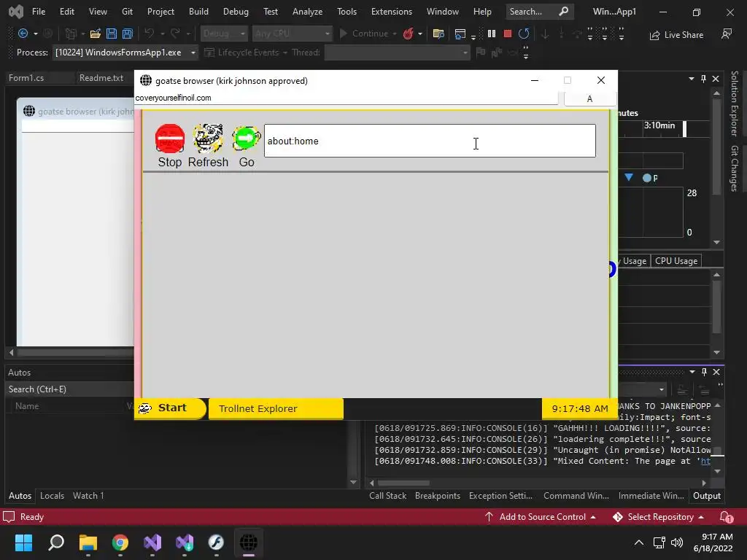Click the Live Share button
The height and width of the screenshot is (560, 747).
676,35
